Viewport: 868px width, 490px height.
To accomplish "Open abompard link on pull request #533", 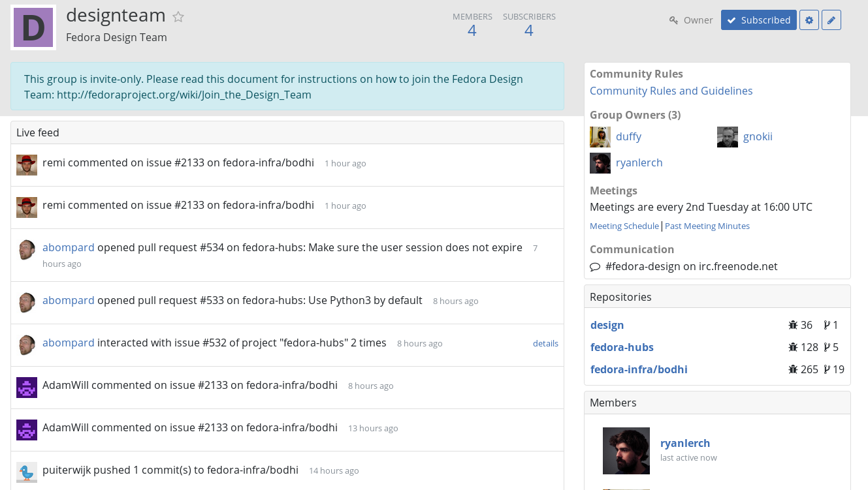I will pyautogui.click(x=69, y=300).
